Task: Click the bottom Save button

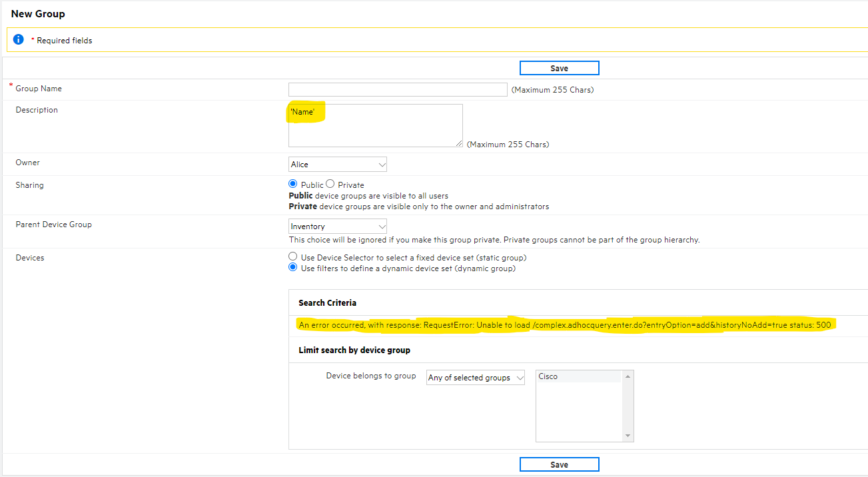Action: pos(559,464)
